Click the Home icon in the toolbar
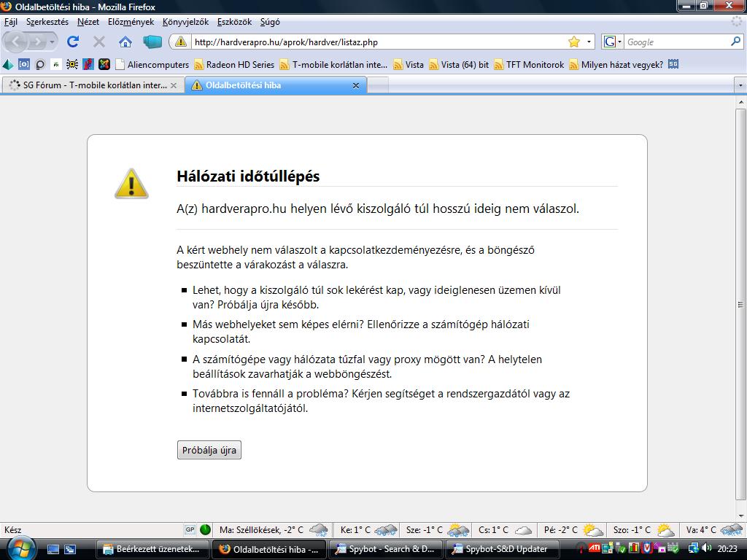Screen dimensions: 747x560 point(125,42)
